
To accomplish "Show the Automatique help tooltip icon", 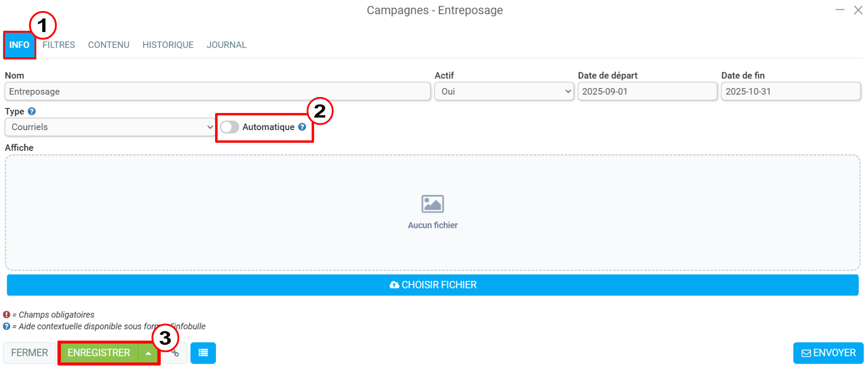I will click(302, 127).
